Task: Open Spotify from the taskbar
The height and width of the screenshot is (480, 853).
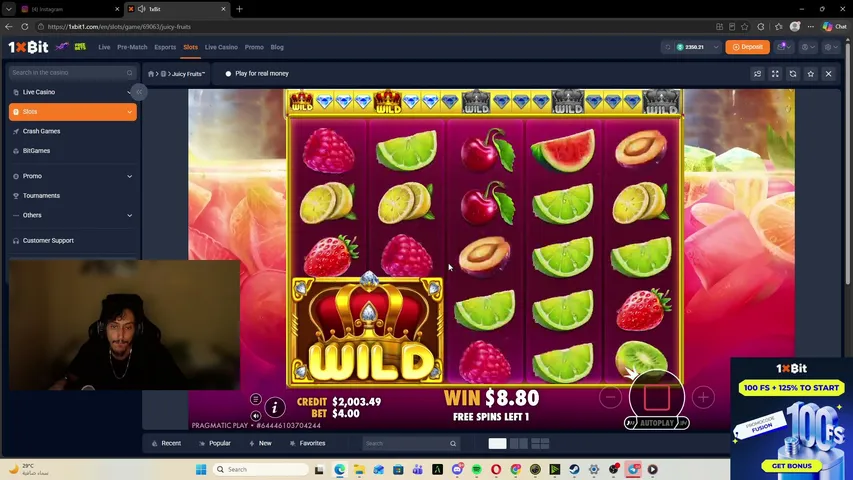Action: coord(477,469)
